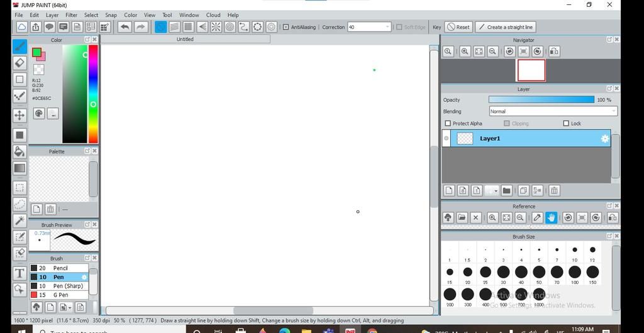Image resolution: width=644 pixels, height=333 pixels.
Task: Select the Text tool
Action: [19, 273]
